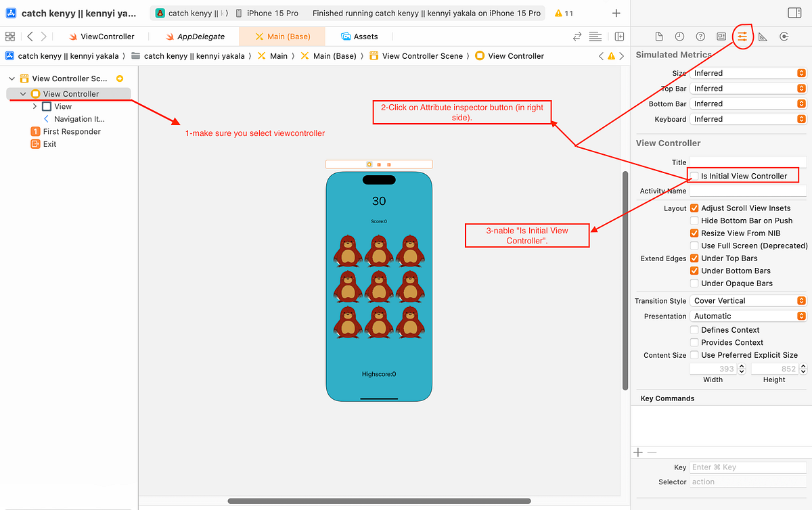Expand the View tree item
The image size is (812, 510).
pyautogui.click(x=34, y=106)
